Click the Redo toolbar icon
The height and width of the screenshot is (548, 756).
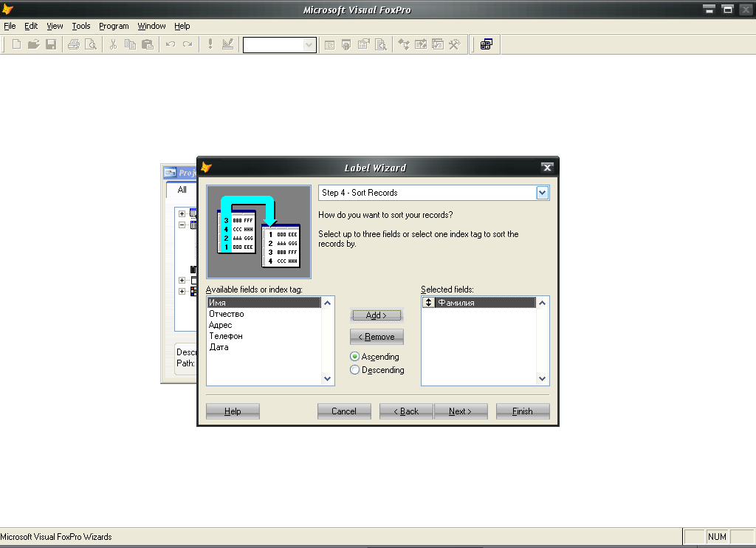[x=188, y=45]
